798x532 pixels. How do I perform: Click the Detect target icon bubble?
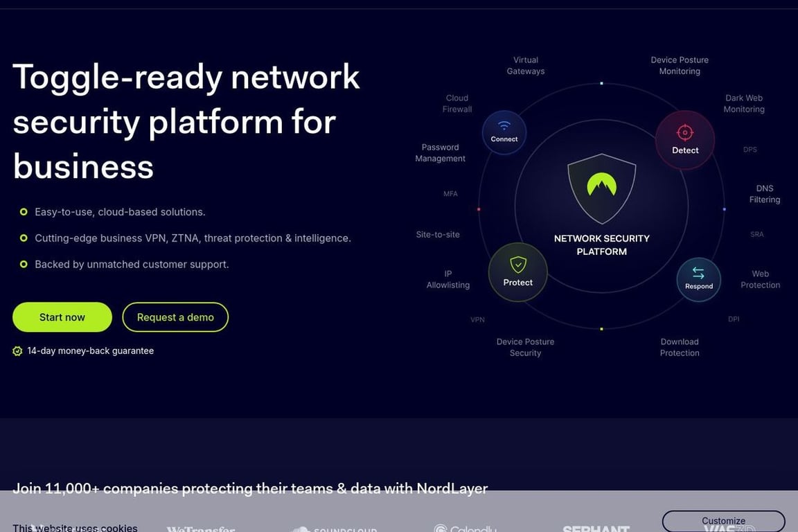[684, 140]
